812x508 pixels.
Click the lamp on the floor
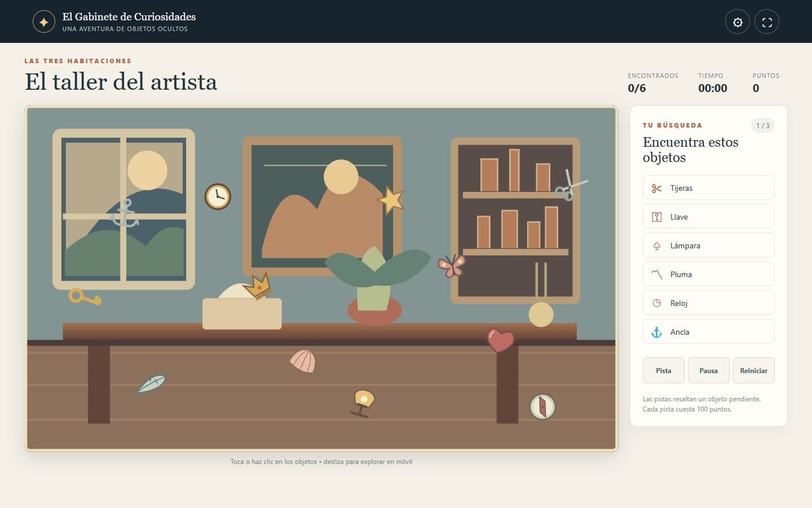[362, 403]
